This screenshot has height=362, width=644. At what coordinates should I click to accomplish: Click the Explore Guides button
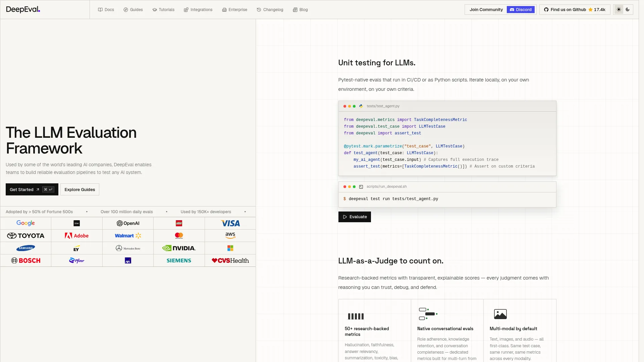point(80,189)
